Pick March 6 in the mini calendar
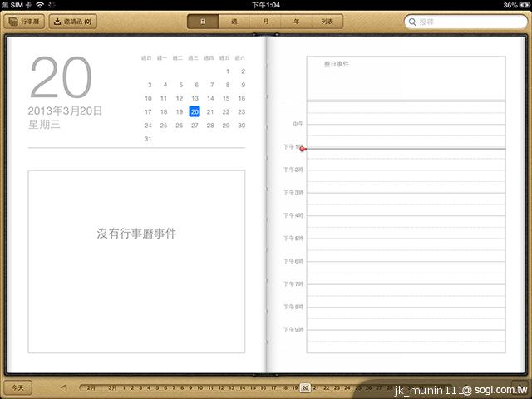Image resolution: width=532 pixels, height=399 pixels. (196, 85)
